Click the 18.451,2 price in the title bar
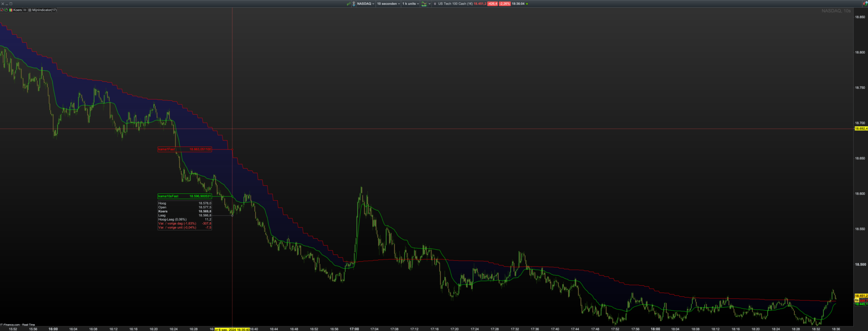 coord(480,4)
